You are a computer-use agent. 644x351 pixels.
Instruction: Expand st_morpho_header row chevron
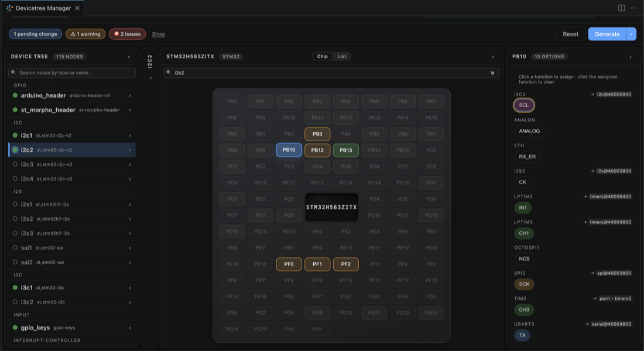[130, 110]
